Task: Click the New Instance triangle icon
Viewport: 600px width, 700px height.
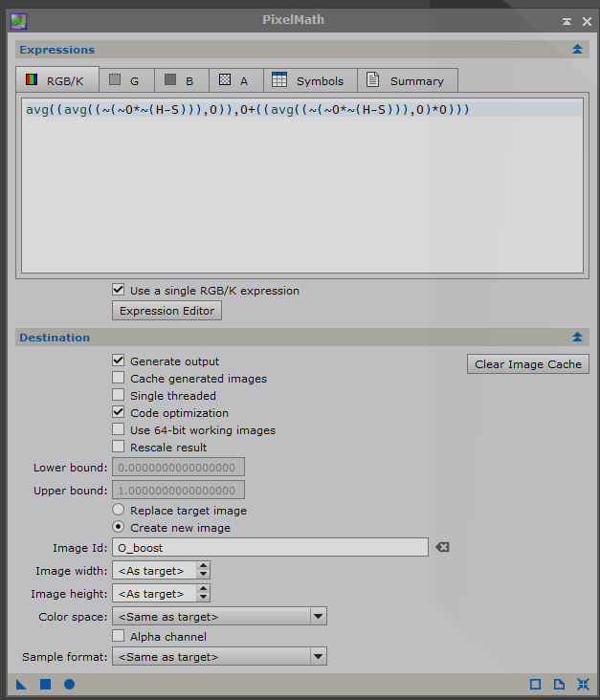Action: [x=21, y=684]
